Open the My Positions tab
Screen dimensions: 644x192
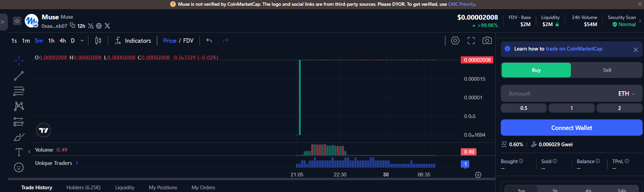click(163, 188)
